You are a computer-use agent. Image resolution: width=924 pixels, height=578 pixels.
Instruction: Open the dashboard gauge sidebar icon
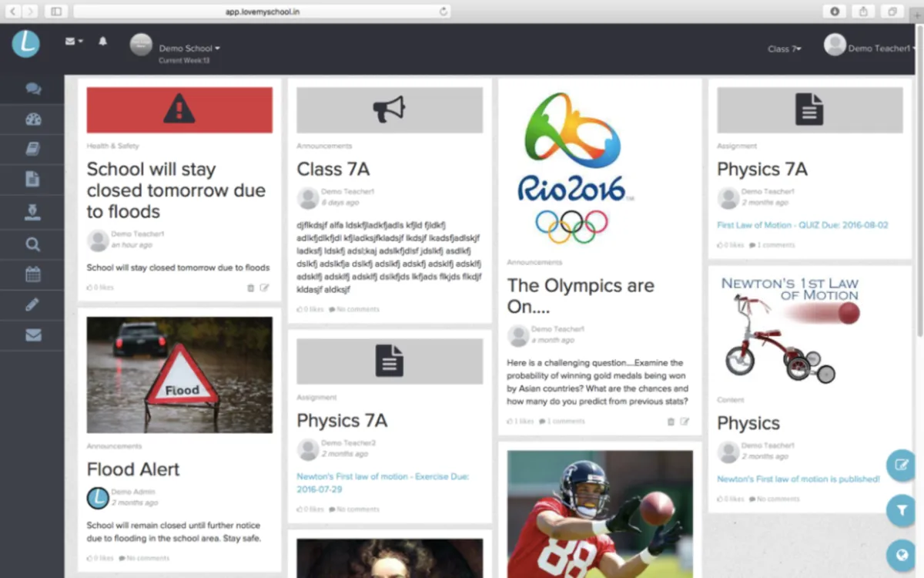[x=32, y=119]
